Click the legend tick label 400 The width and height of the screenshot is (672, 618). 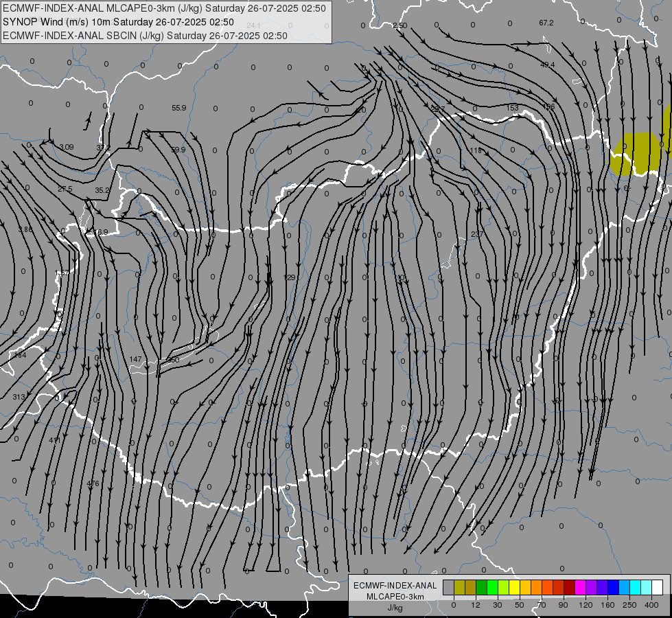point(651,605)
